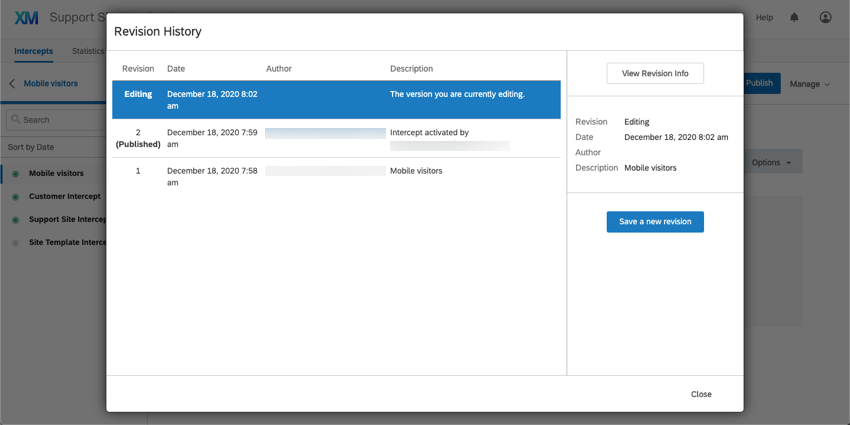Image resolution: width=850 pixels, height=425 pixels.
Task: Open the Options dropdown
Action: [771, 162]
